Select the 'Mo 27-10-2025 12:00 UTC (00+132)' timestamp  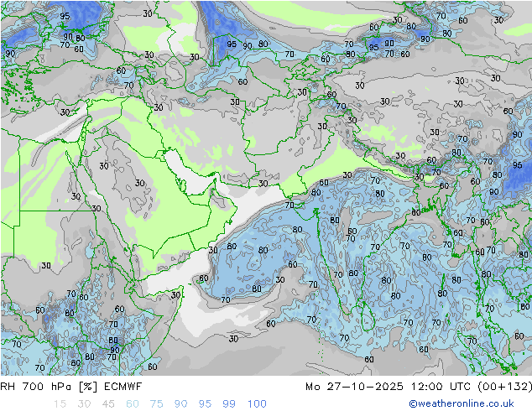click(419, 387)
